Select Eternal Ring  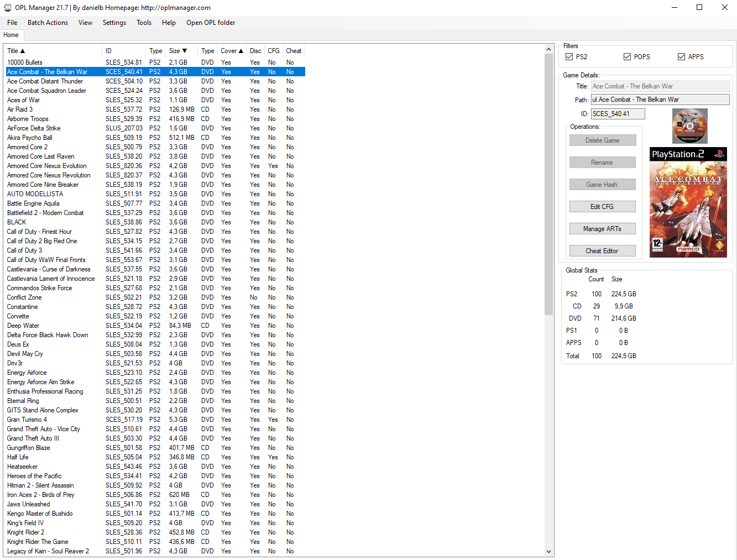155,401
